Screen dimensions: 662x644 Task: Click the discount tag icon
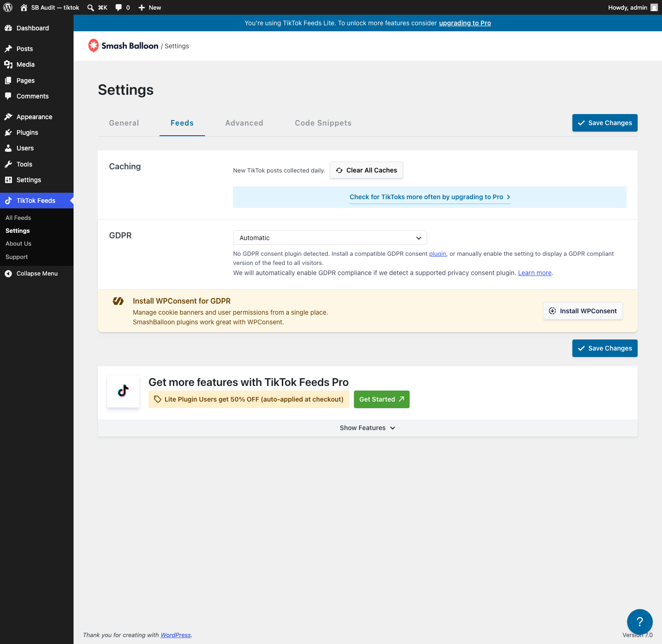(158, 399)
